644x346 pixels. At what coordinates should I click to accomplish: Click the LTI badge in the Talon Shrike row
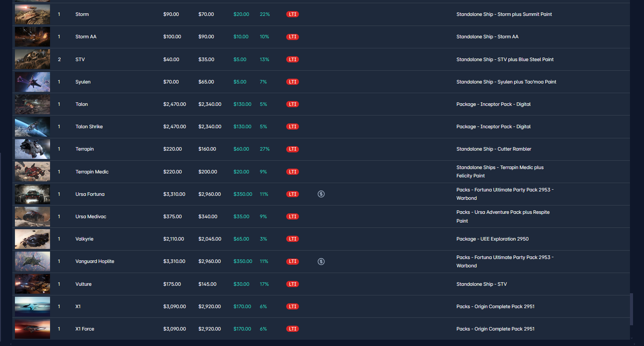pyautogui.click(x=292, y=127)
